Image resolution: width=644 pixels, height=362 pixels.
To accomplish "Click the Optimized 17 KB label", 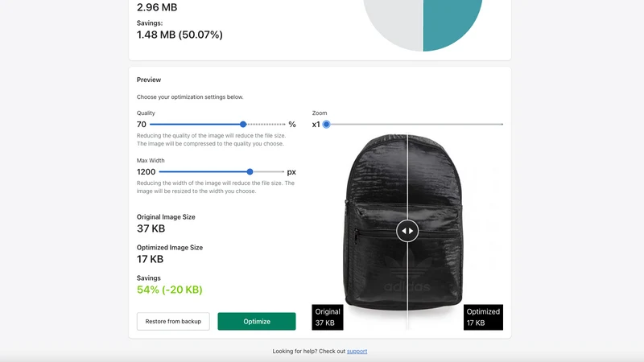I will (483, 317).
